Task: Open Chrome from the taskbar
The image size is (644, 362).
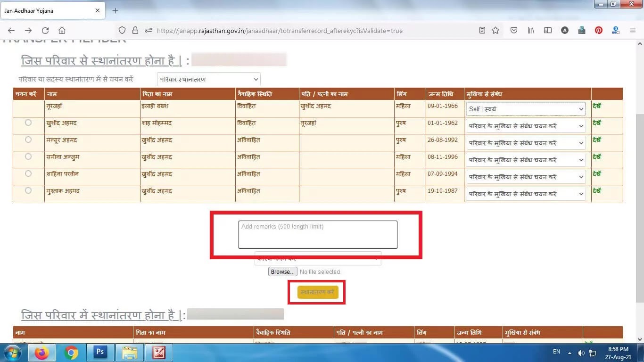Action: coord(71,353)
